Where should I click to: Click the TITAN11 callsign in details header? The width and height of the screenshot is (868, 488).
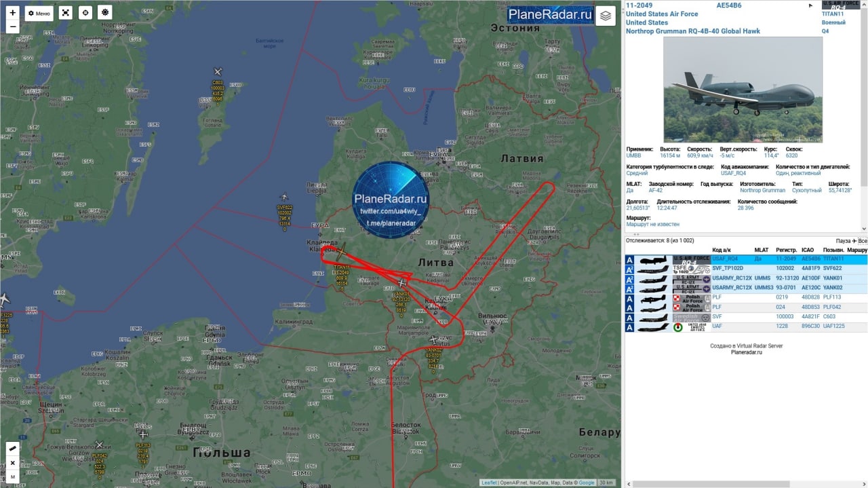(x=833, y=14)
